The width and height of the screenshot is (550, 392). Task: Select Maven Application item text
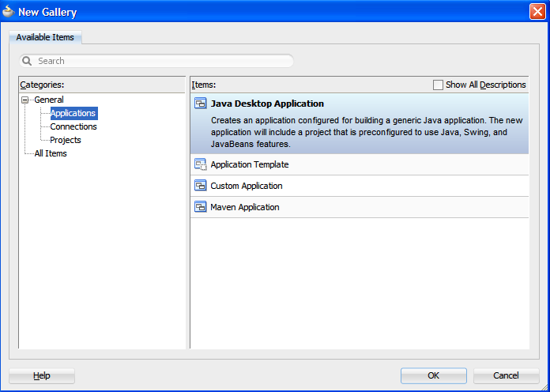245,207
